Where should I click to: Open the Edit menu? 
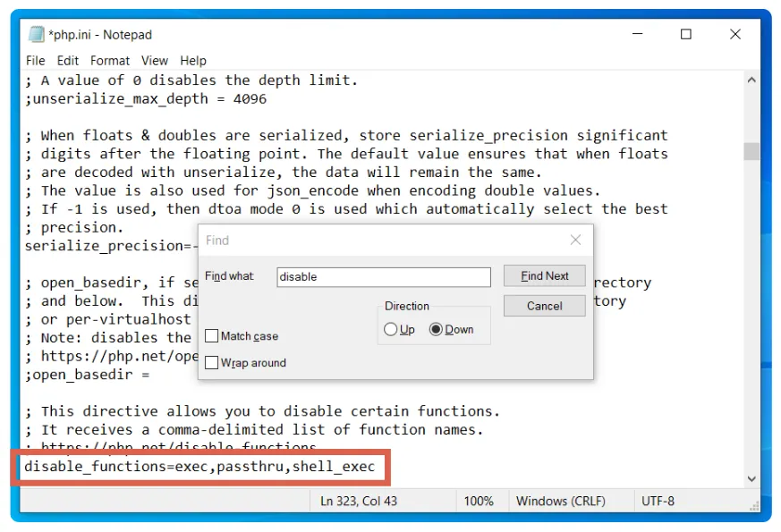pos(68,61)
